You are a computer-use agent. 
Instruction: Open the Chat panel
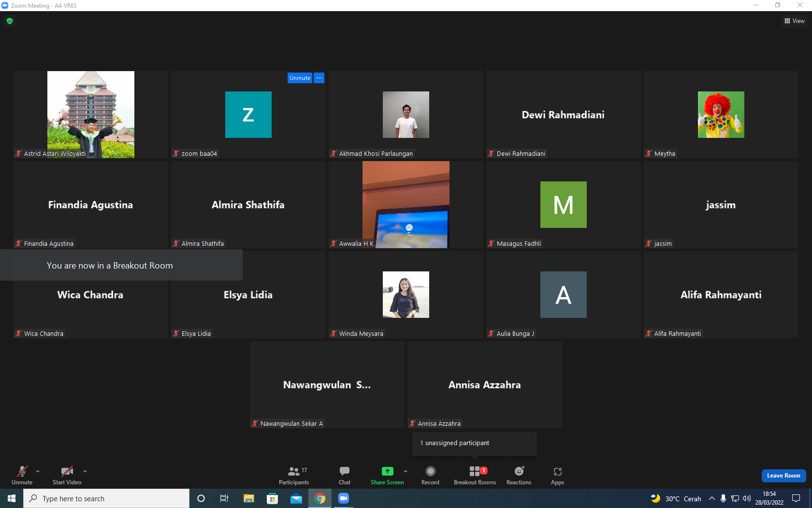click(345, 476)
